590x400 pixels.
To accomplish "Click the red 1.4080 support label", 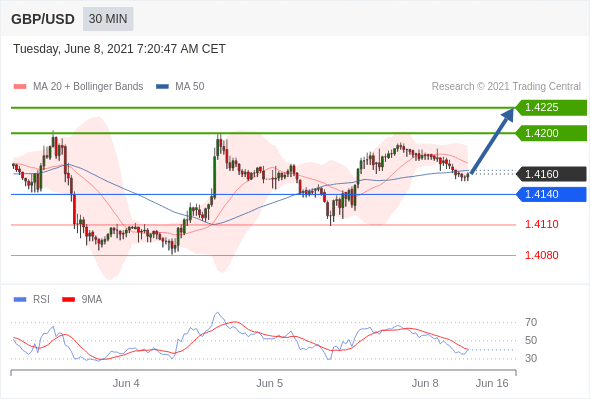I will pyautogui.click(x=541, y=256).
